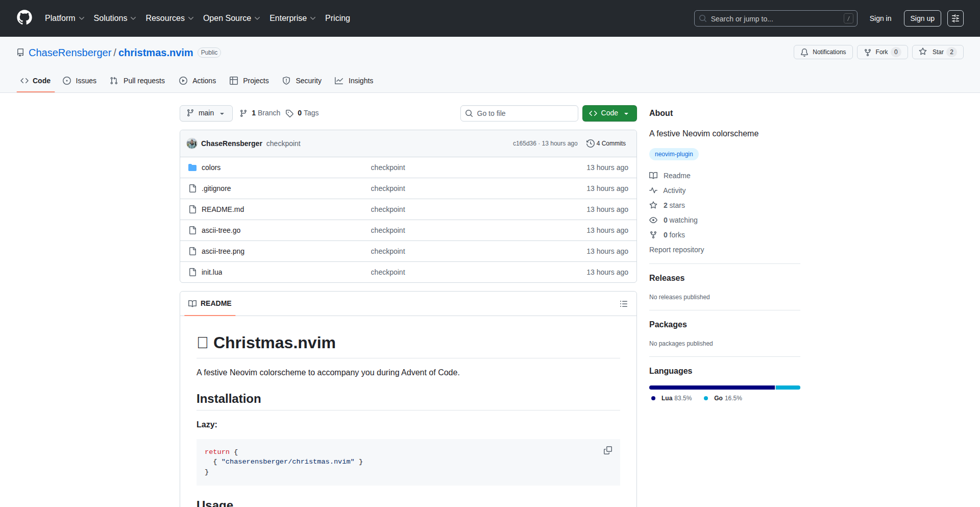Click ChaseRensberger's avatar in commit row

[192, 143]
